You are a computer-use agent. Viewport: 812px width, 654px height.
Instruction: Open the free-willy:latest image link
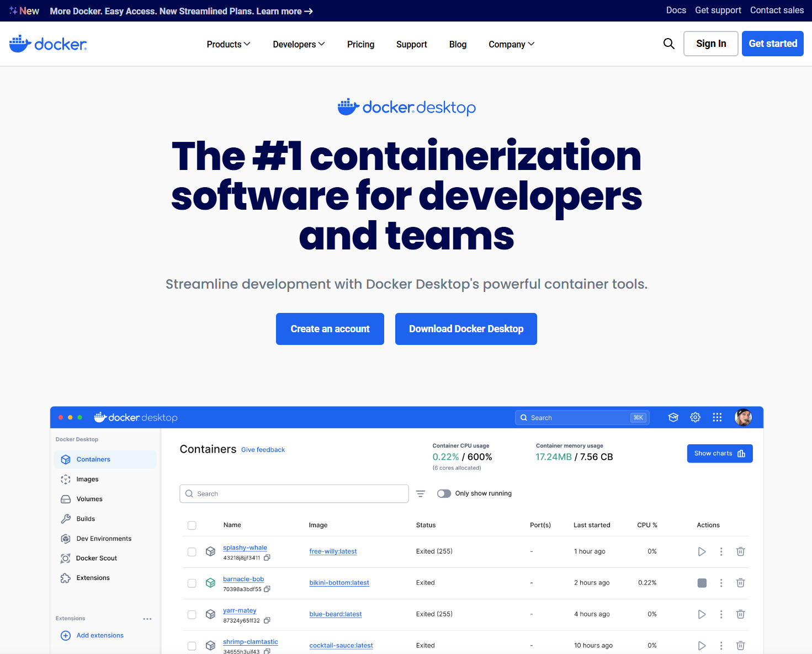pos(333,551)
